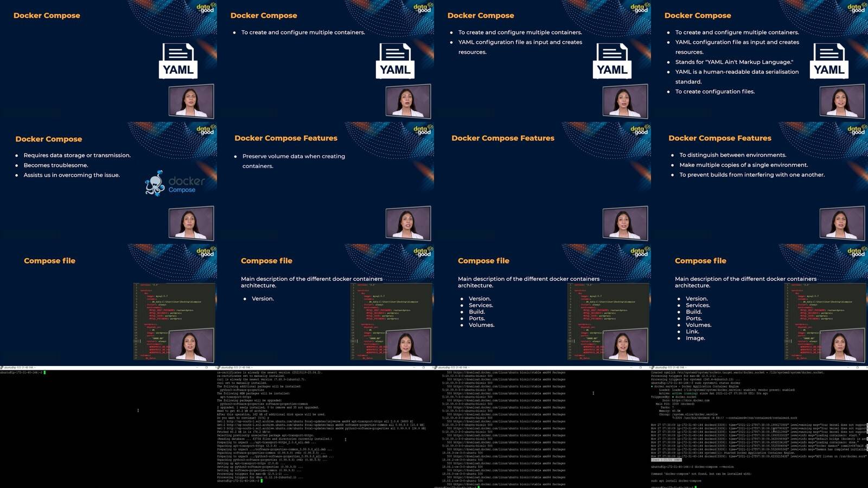The width and height of the screenshot is (868, 488).
Task: Click datagood logo on 'Preserve volume data' slide
Action: pos(422,130)
